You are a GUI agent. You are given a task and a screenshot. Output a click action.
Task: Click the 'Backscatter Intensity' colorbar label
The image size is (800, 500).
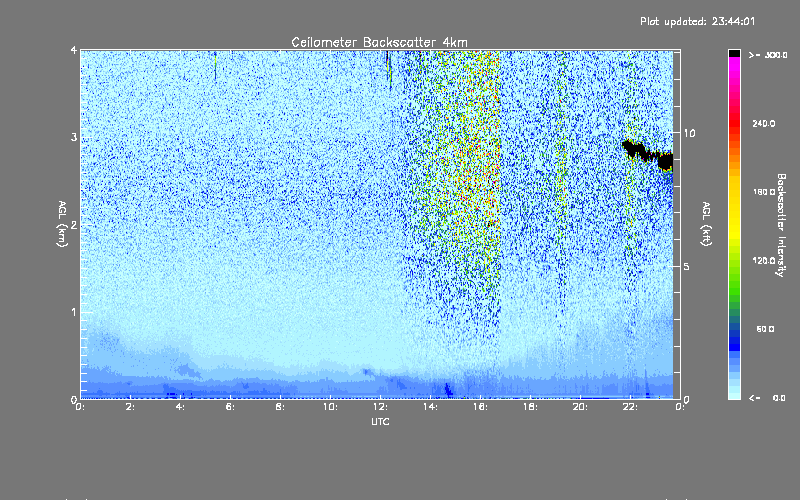tap(781, 225)
